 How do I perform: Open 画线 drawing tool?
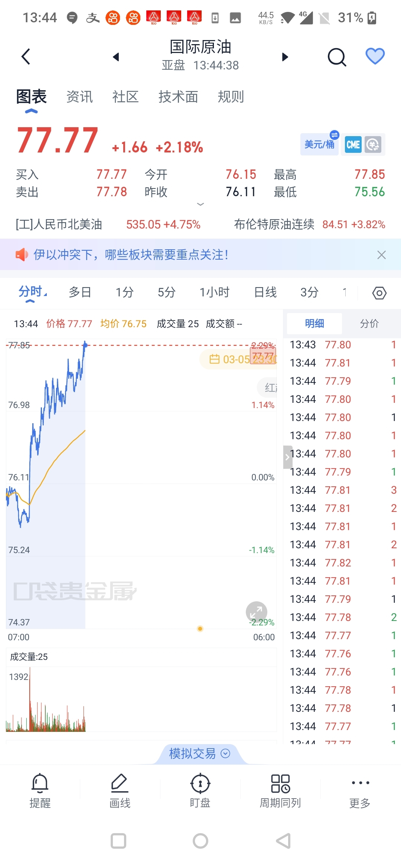coord(120,791)
